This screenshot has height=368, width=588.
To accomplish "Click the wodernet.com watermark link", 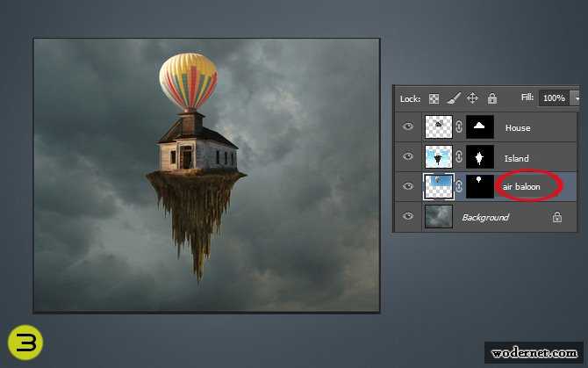I will [x=533, y=353].
